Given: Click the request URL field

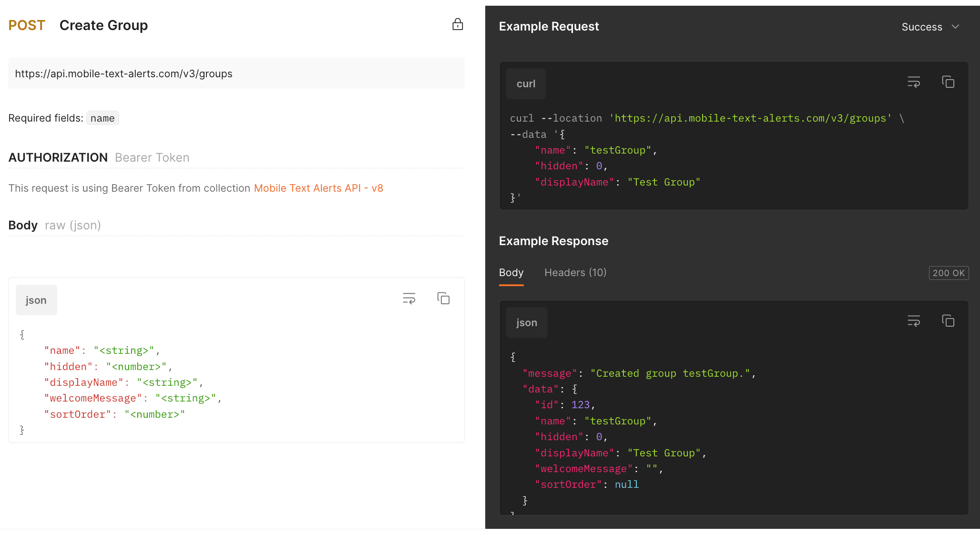Looking at the screenshot, I should 236,73.
